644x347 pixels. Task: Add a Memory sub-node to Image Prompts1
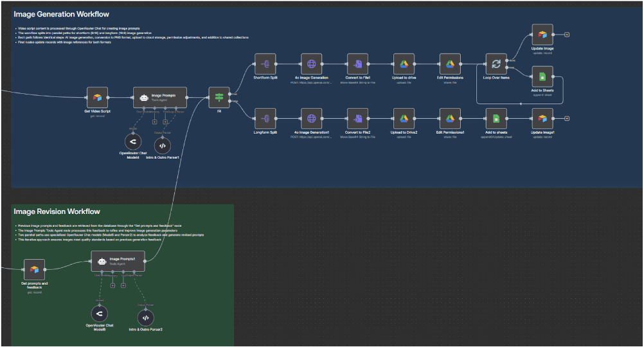[112, 285]
